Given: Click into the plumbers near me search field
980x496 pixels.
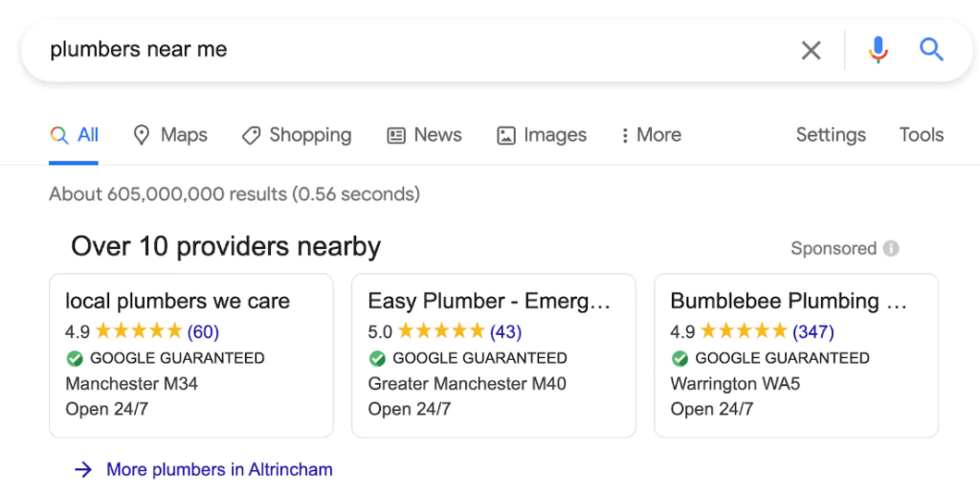Looking at the screenshot, I should (x=412, y=50).
